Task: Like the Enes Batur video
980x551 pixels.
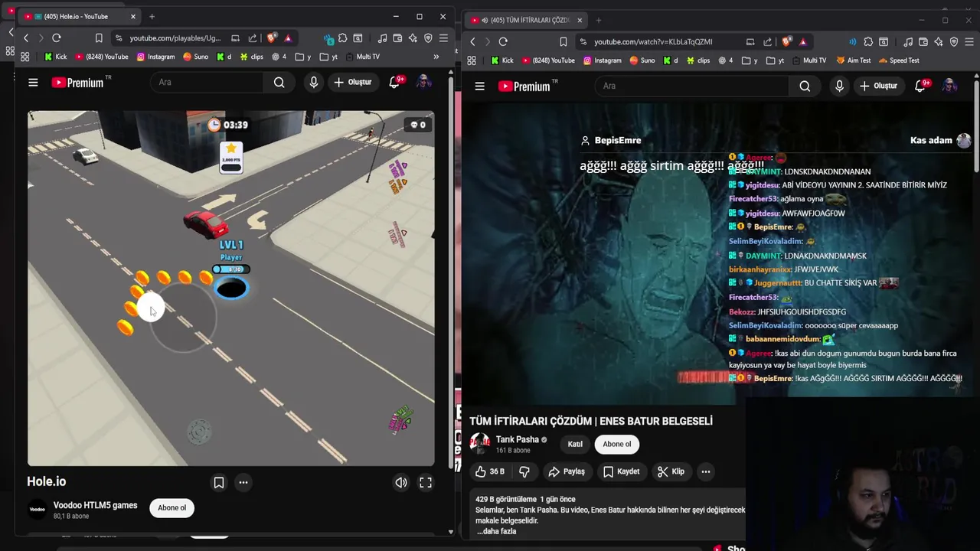Action: click(489, 471)
